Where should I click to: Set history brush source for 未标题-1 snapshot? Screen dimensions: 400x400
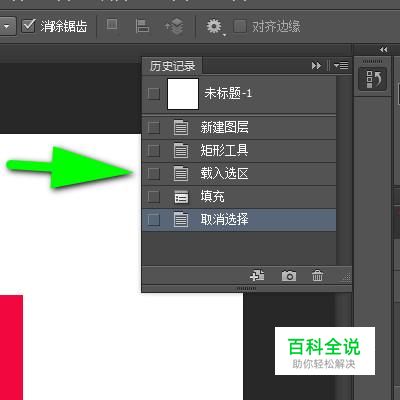tap(153, 94)
